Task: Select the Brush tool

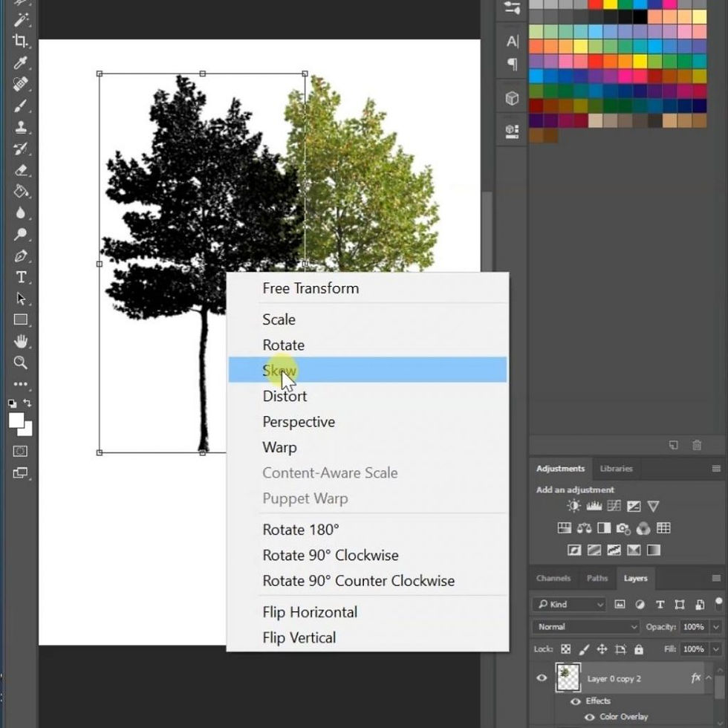Action: [21, 105]
